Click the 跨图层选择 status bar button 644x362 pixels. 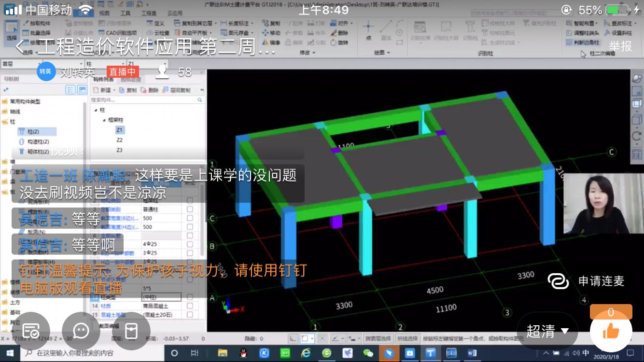(x=378, y=339)
